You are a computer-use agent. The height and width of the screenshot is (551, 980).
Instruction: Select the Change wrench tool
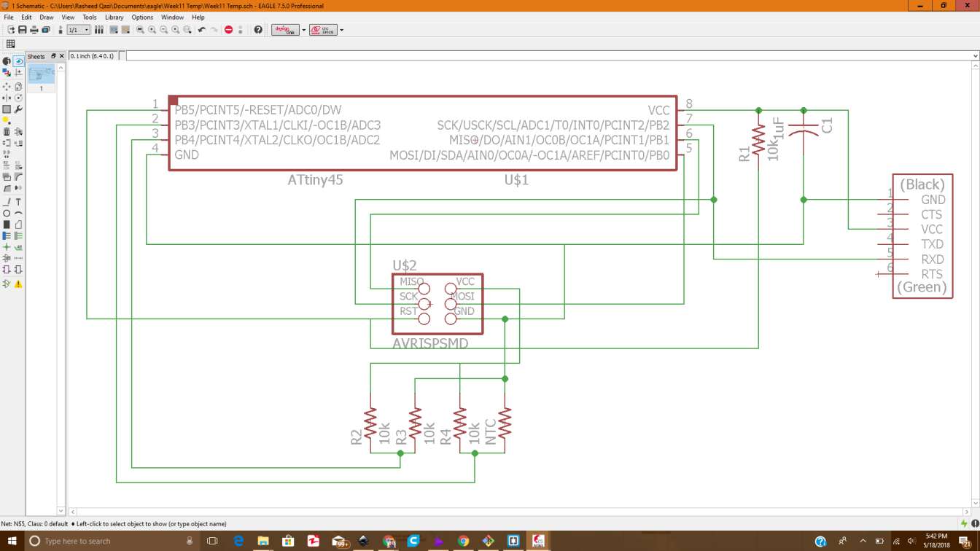click(x=19, y=109)
